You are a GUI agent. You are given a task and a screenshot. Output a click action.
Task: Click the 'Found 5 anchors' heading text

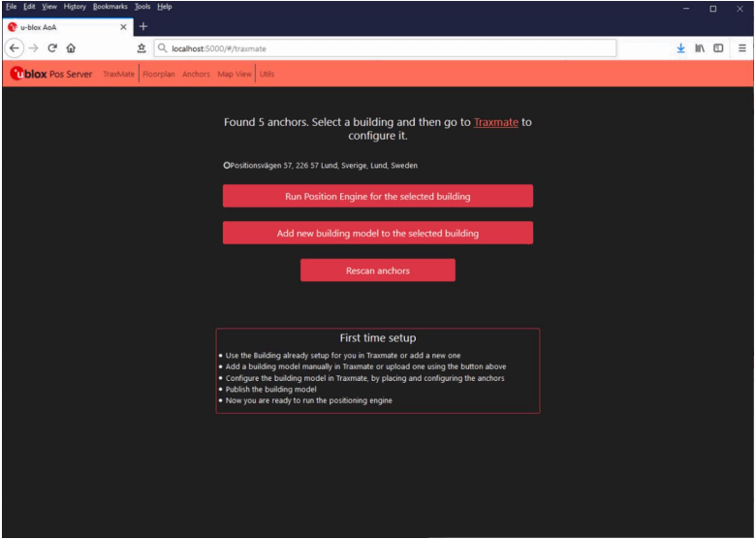[x=378, y=129]
